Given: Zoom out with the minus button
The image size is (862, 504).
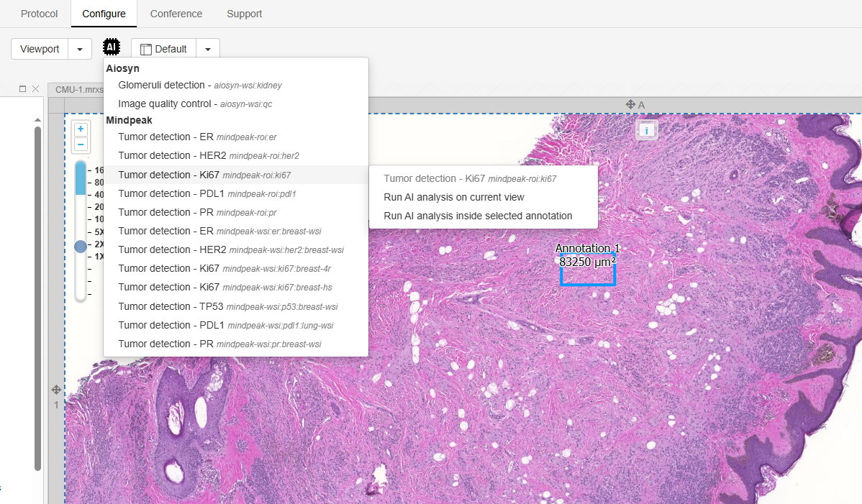Looking at the screenshot, I should click(x=81, y=145).
